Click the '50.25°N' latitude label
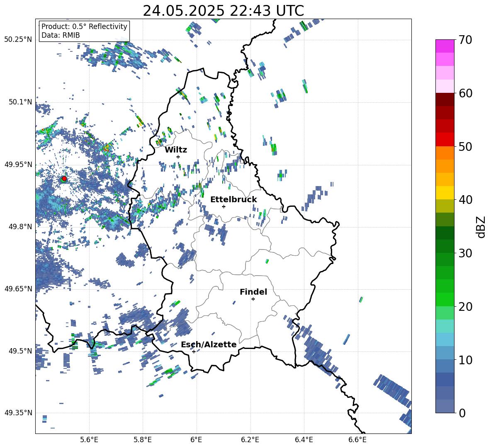491x448 pixels. [18, 40]
